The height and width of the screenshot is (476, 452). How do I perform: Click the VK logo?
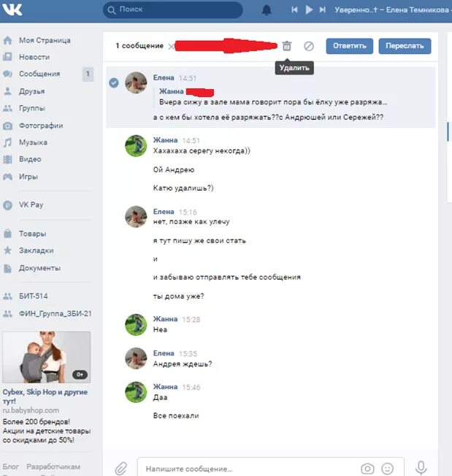[x=12, y=9]
